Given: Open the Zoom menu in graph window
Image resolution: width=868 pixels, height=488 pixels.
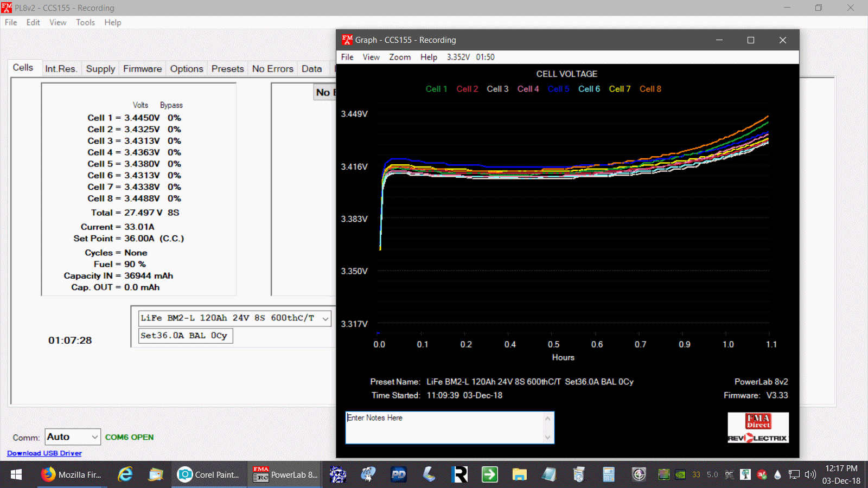Looking at the screenshot, I should [399, 57].
